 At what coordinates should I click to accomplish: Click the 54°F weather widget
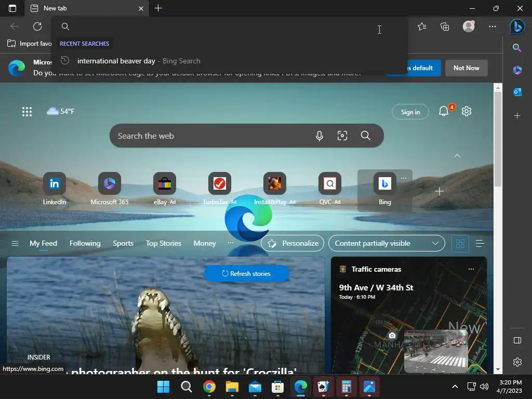tap(60, 111)
